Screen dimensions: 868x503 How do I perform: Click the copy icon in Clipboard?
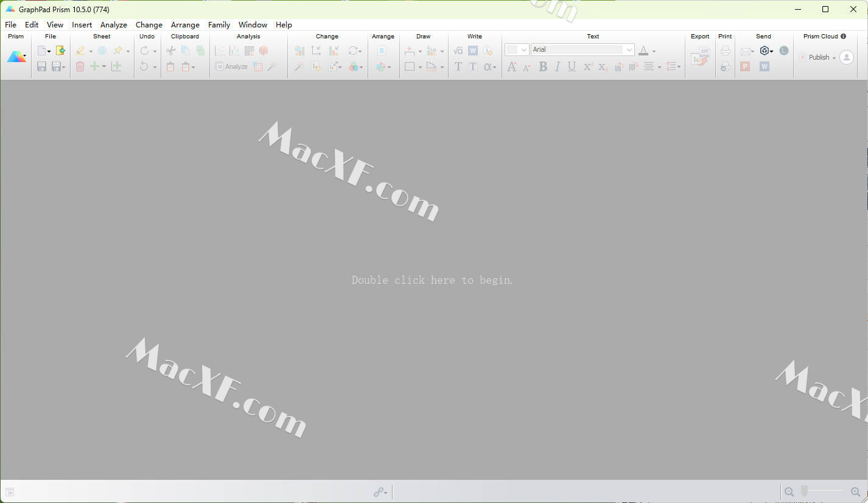click(x=186, y=51)
